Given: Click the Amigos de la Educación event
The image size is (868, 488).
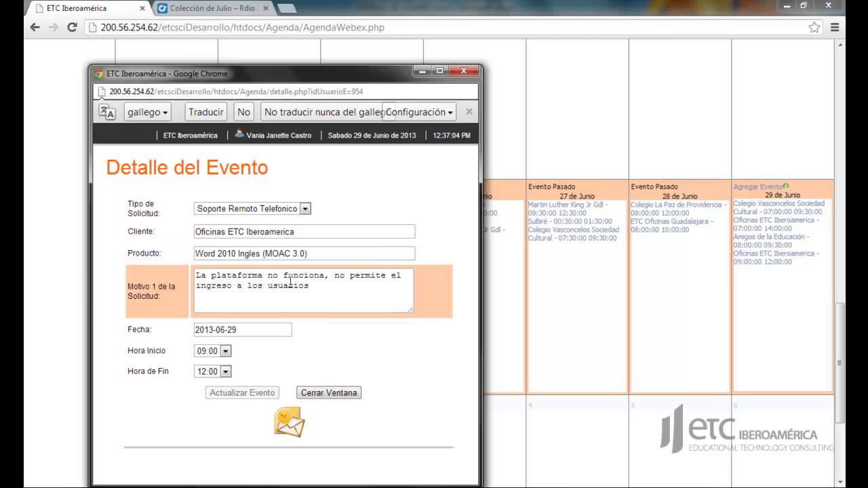Looking at the screenshot, I should tap(771, 241).
